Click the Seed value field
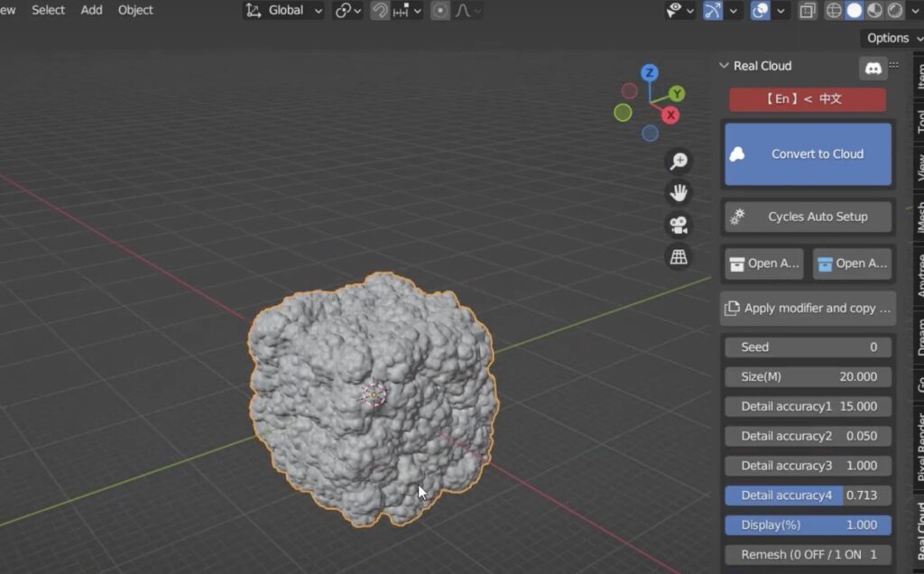 pyautogui.click(x=808, y=347)
